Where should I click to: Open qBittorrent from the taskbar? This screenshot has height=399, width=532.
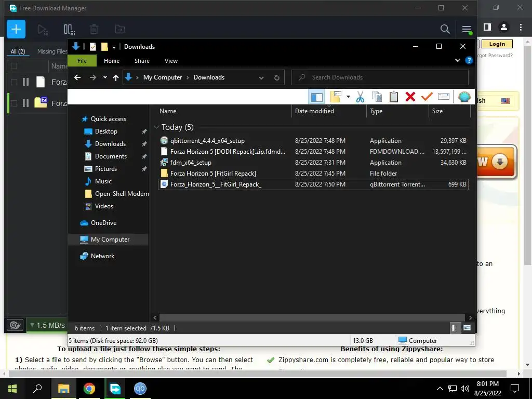click(140, 389)
